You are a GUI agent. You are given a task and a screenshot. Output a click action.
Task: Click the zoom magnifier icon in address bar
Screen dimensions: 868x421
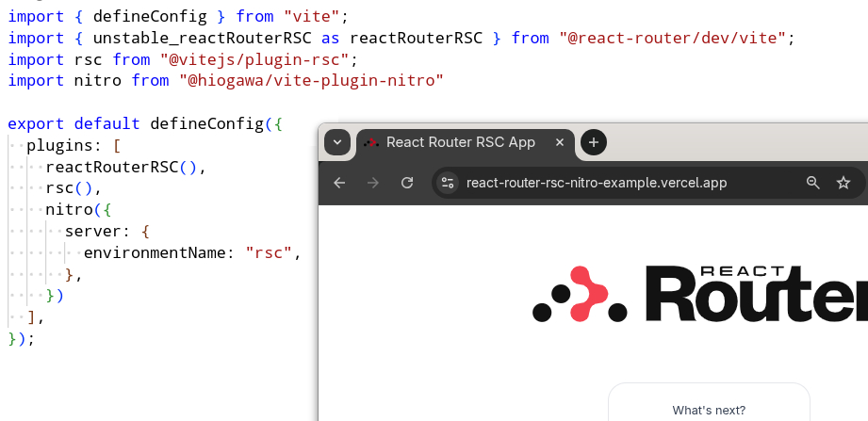pos(812,183)
